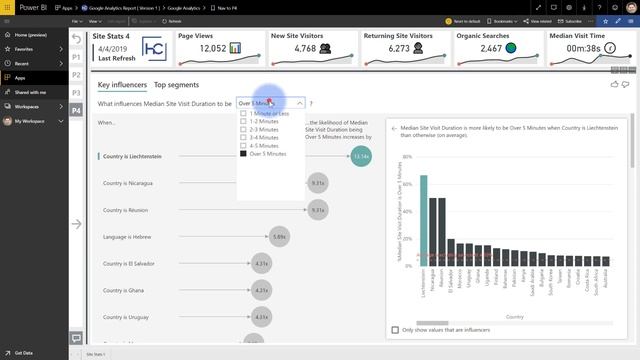The height and width of the screenshot is (360, 640).
Task: Collapse the Over 5 Minutes dropdown
Action: (300, 103)
